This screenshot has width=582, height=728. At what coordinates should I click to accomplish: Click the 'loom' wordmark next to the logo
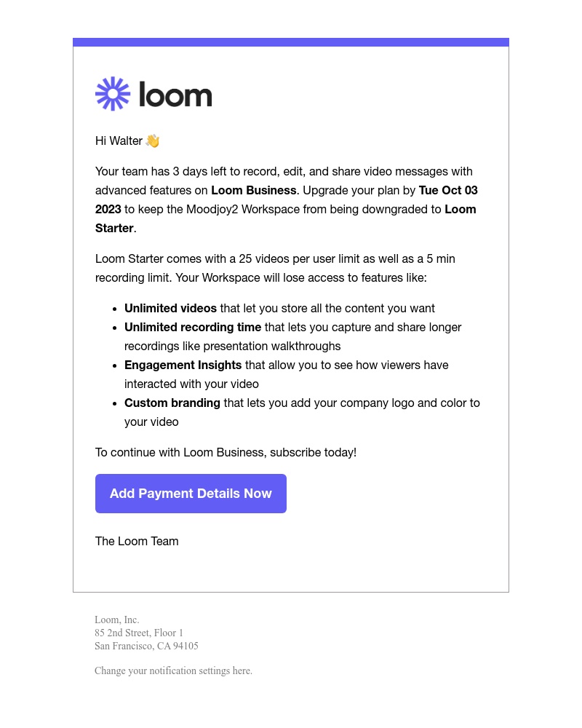click(175, 93)
